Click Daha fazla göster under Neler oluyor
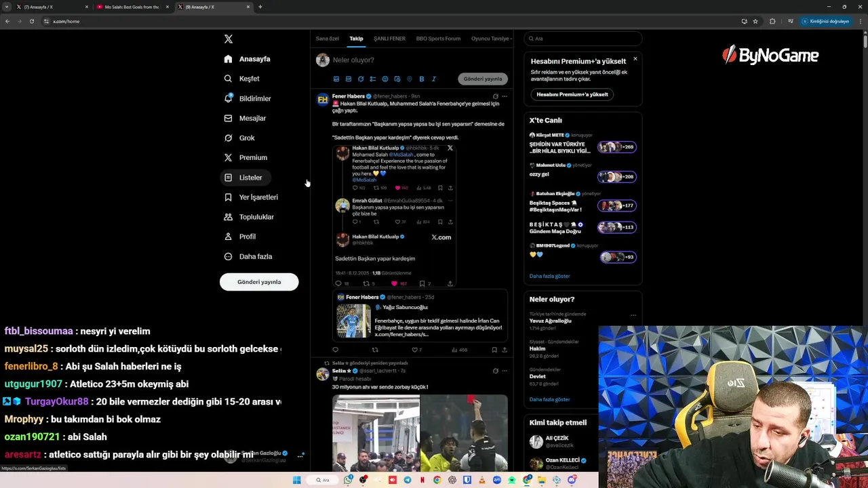The width and height of the screenshot is (868, 488). click(x=550, y=399)
